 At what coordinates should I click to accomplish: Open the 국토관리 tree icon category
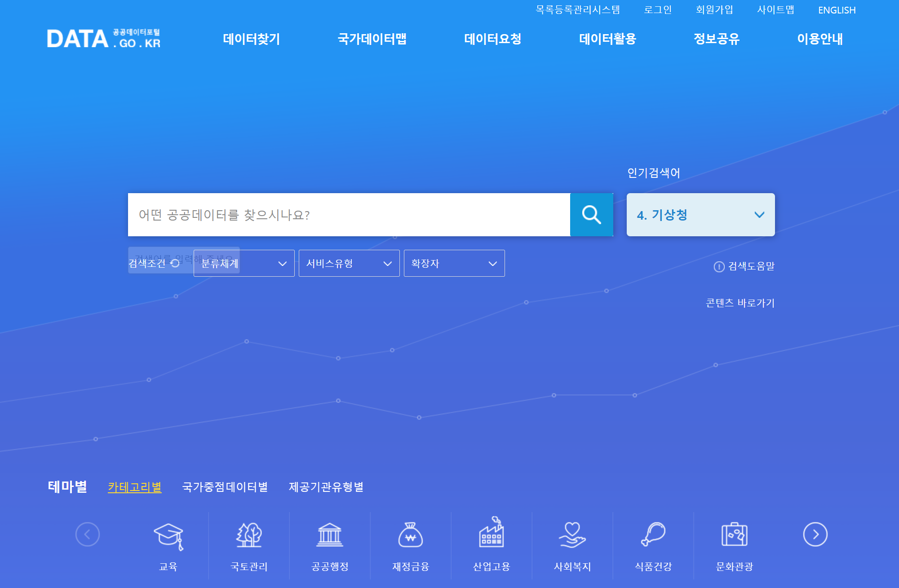(249, 535)
